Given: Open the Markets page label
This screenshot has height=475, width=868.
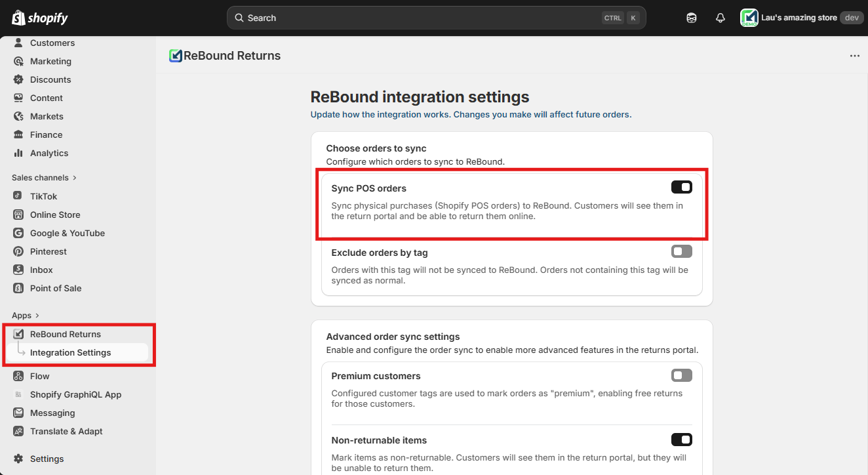Looking at the screenshot, I should pos(47,116).
